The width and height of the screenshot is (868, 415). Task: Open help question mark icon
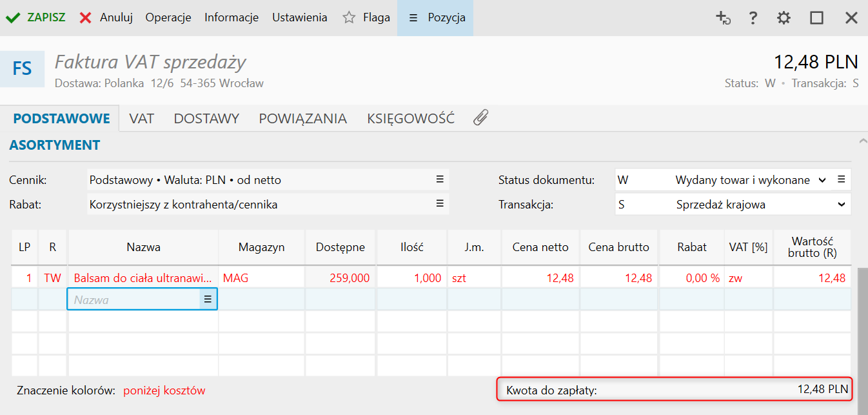click(x=753, y=18)
